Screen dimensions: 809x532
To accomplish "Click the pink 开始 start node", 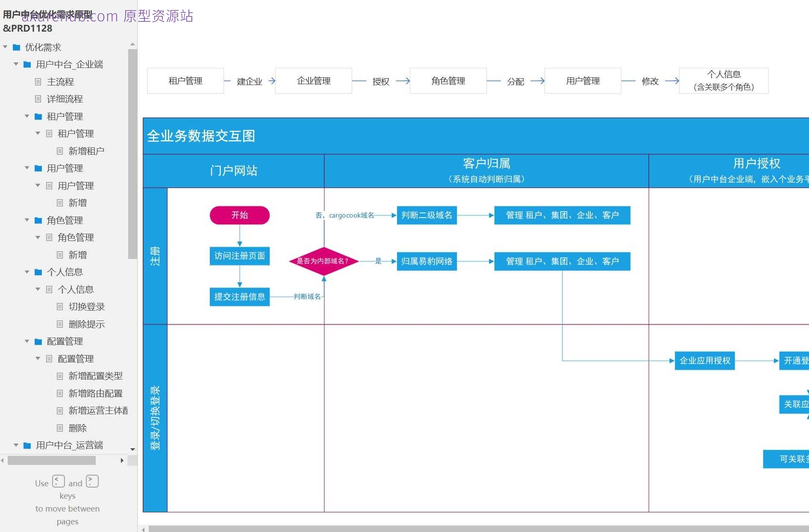I will (240, 215).
